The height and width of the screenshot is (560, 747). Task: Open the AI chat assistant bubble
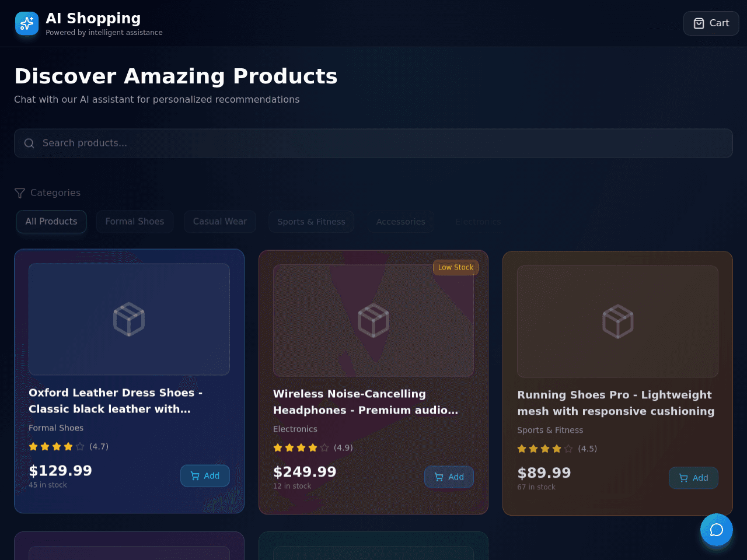click(x=717, y=530)
